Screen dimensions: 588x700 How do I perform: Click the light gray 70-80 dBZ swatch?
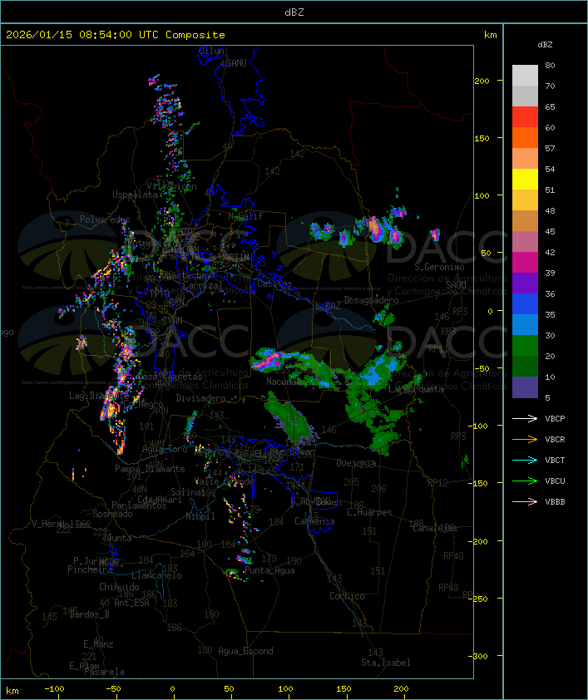(x=525, y=75)
